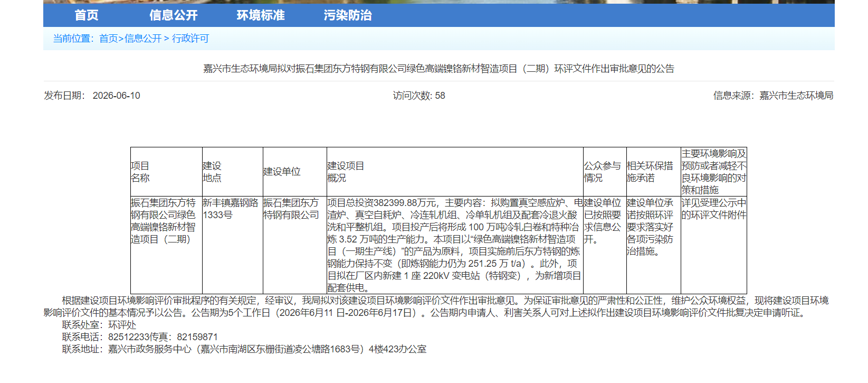Click the 相关环保措施承诺 table header cell

click(x=654, y=172)
